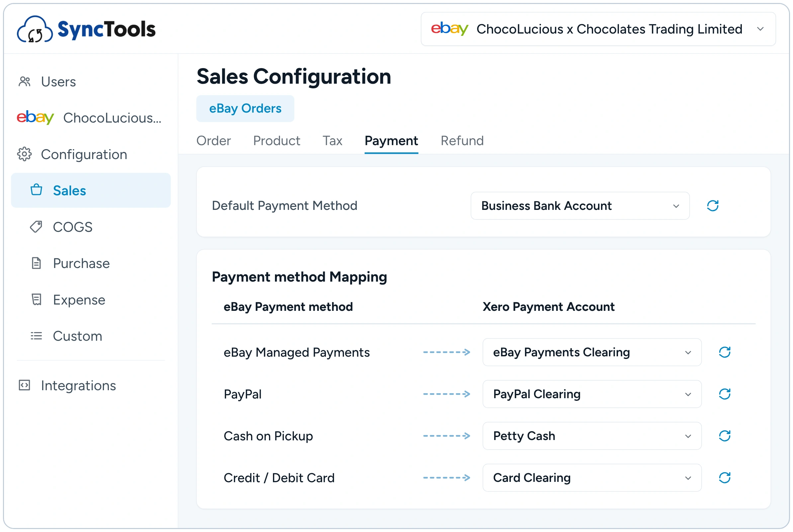
Task: Open the COGS section
Action: tap(73, 227)
